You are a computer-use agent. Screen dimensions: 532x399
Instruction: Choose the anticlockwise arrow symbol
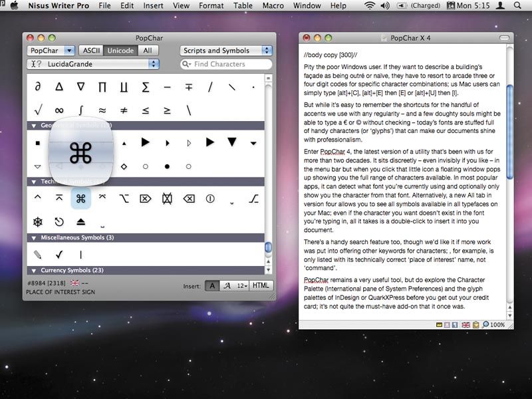pos(59,222)
